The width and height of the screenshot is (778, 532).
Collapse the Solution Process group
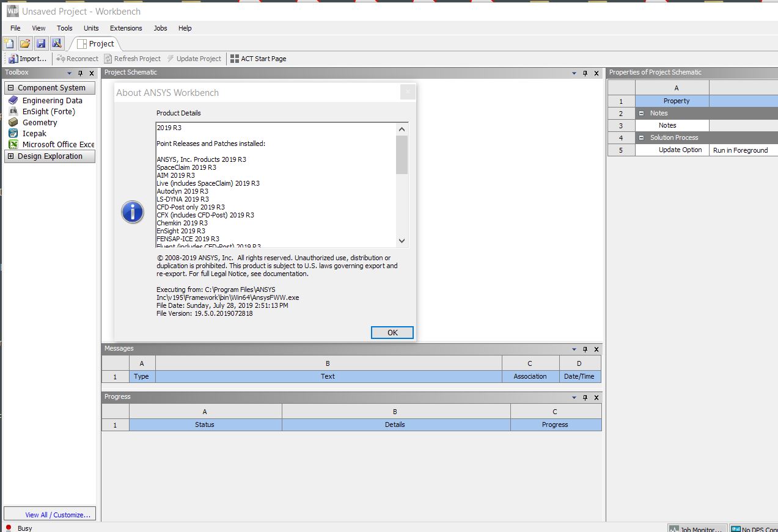[x=641, y=137]
